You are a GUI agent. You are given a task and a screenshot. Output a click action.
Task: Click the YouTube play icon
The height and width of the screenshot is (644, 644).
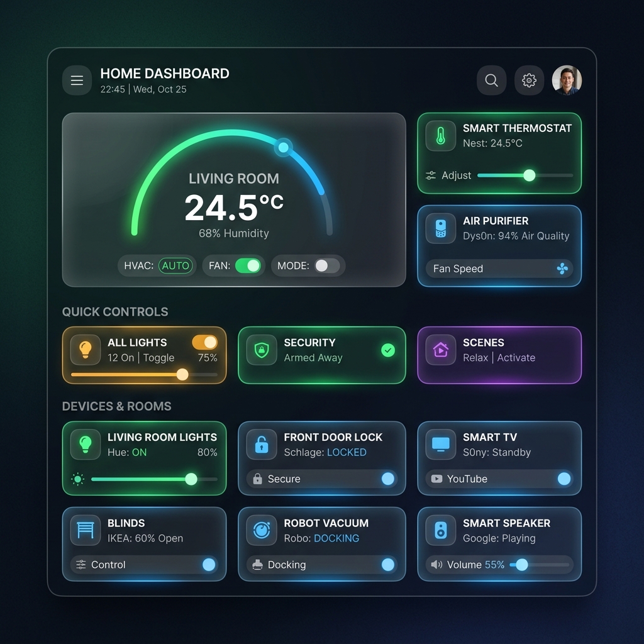(x=436, y=479)
